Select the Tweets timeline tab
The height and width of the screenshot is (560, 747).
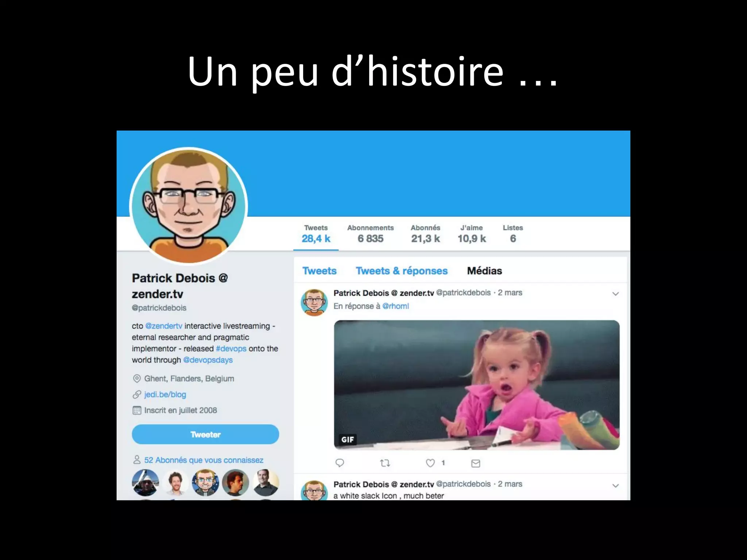[x=320, y=271]
